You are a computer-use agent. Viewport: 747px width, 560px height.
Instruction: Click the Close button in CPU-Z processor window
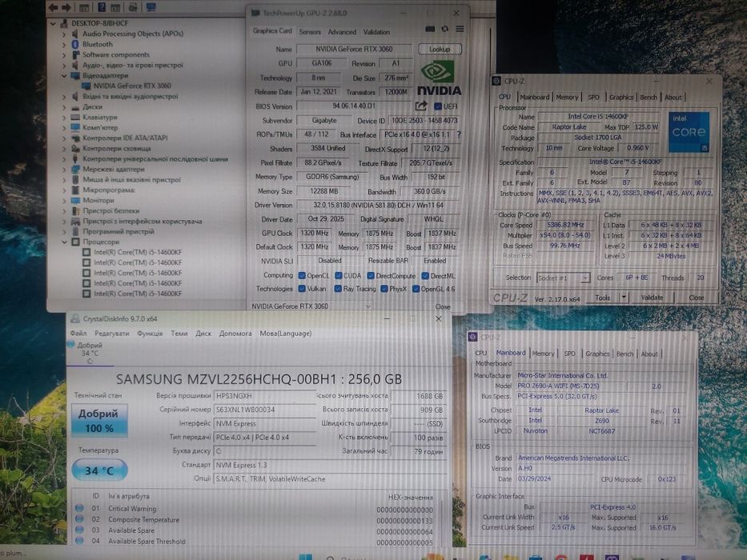[696, 297]
